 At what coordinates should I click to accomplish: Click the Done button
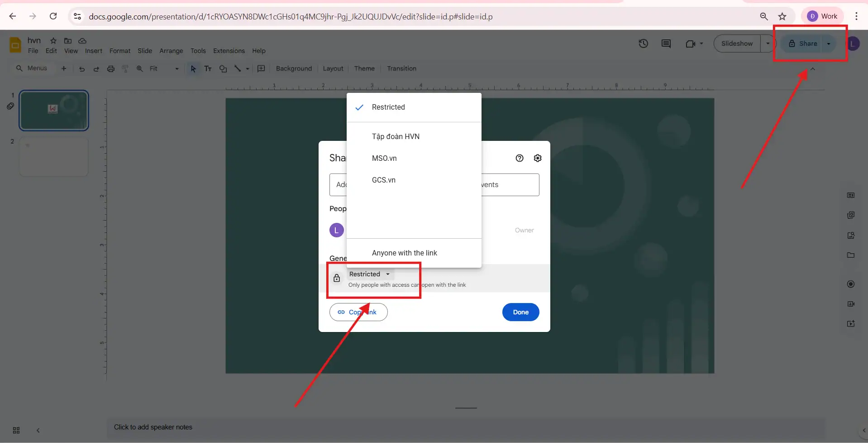point(520,312)
